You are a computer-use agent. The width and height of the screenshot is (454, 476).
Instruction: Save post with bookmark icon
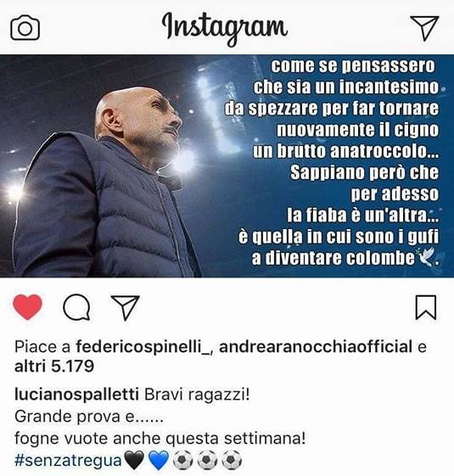click(426, 307)
